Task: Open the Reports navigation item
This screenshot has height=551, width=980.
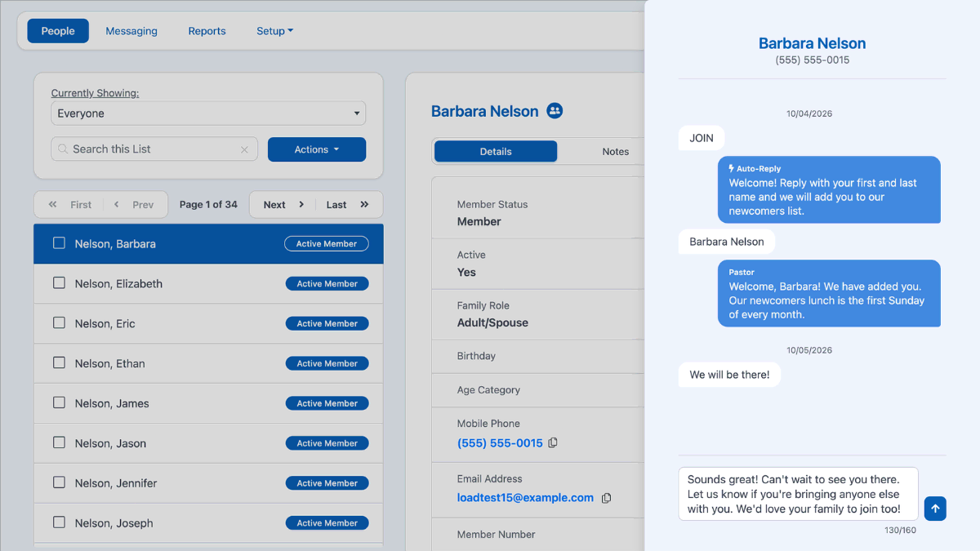Action: tap(207, 31)
